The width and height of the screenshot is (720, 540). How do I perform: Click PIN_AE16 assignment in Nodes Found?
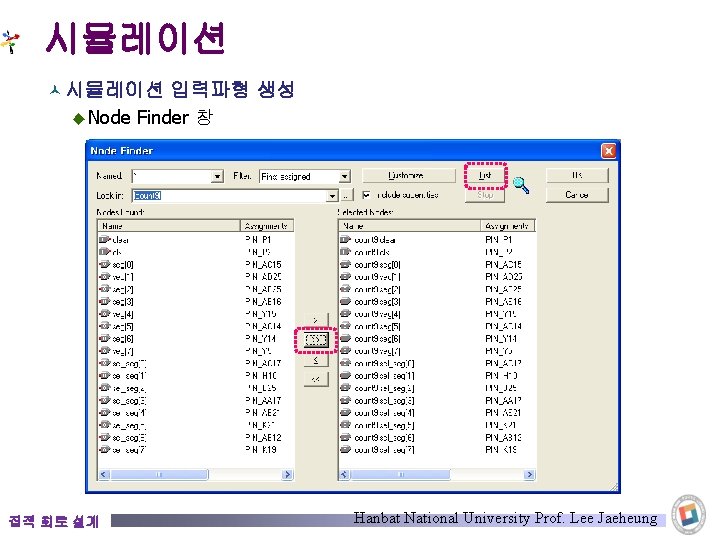(263, 301)
